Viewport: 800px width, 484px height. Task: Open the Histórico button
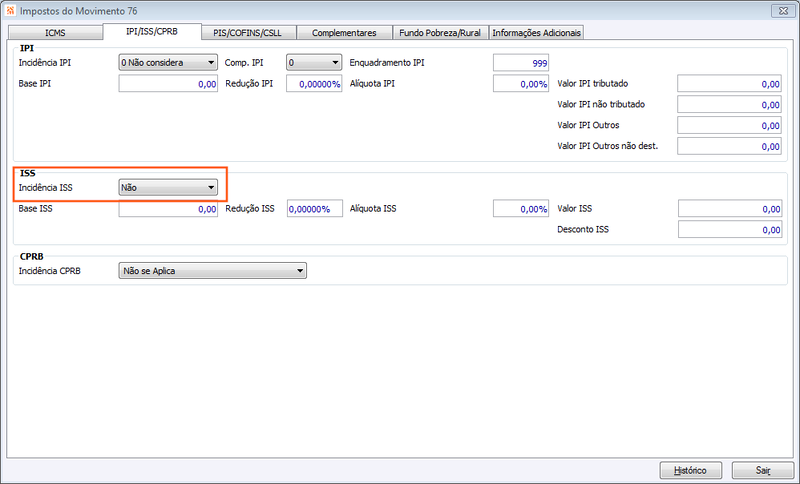click(x=690, y=470)
